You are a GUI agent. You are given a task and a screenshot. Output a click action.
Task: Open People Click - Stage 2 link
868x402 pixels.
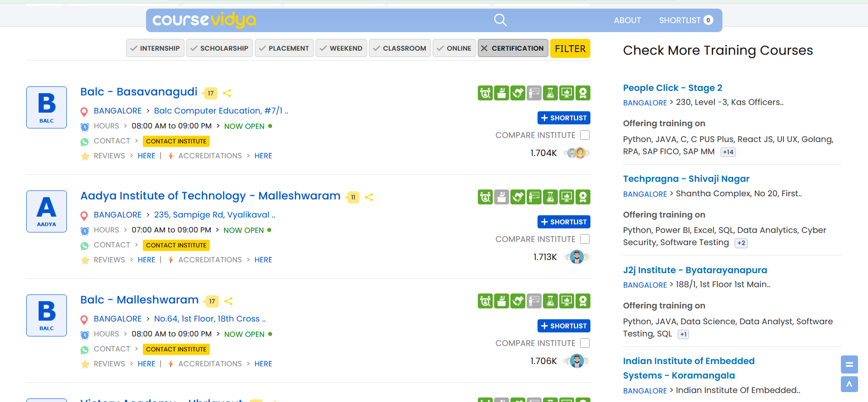coord(673,88)
